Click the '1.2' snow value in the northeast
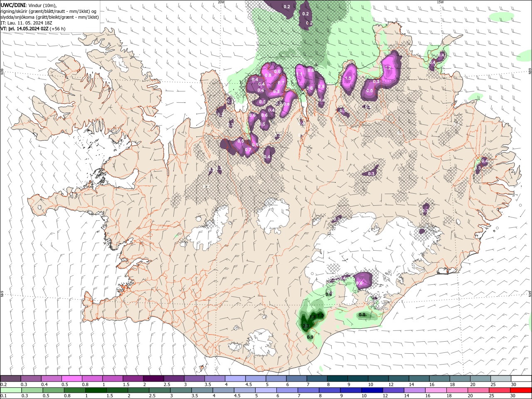532x399 pixels. [389, 67]
